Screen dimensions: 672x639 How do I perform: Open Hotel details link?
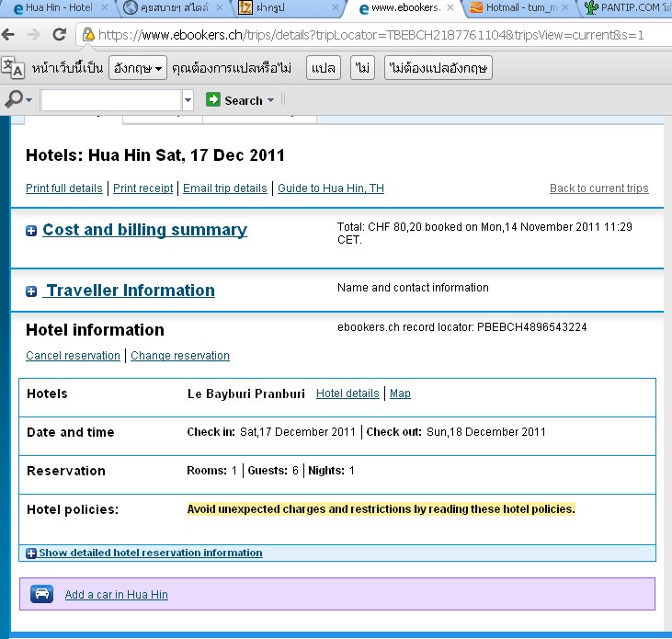(x=347, y=393)
